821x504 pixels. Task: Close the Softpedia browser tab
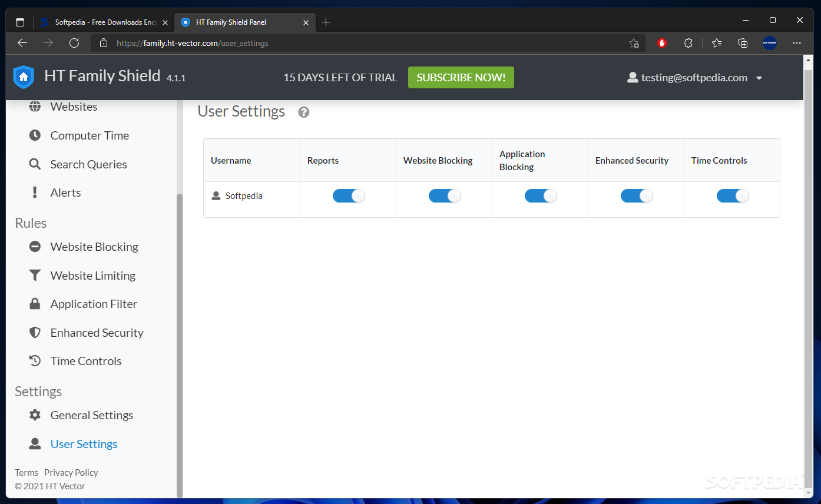pos(165,22)
